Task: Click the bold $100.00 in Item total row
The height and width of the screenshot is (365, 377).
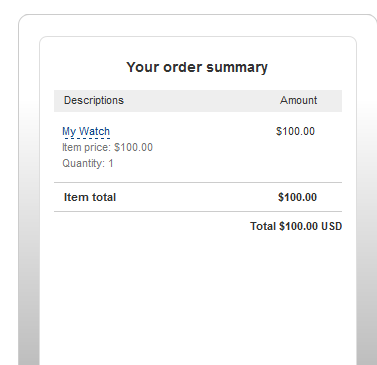Action: (x=297, y=197)
